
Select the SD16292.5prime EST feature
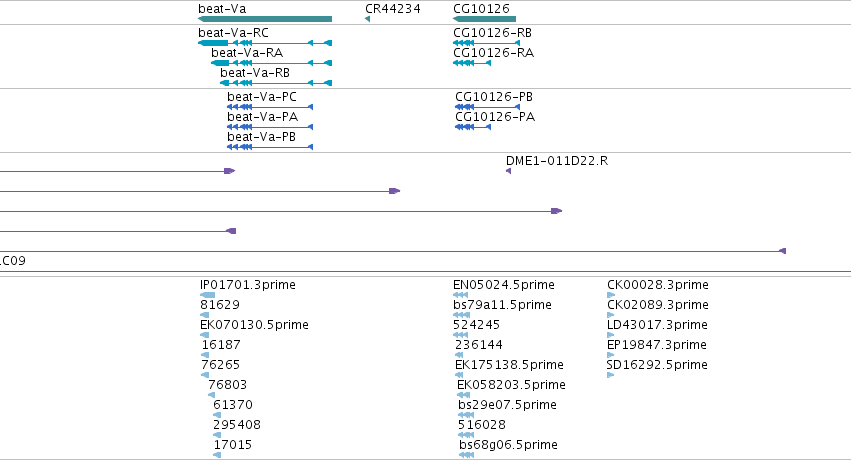[x=611, y=375]
